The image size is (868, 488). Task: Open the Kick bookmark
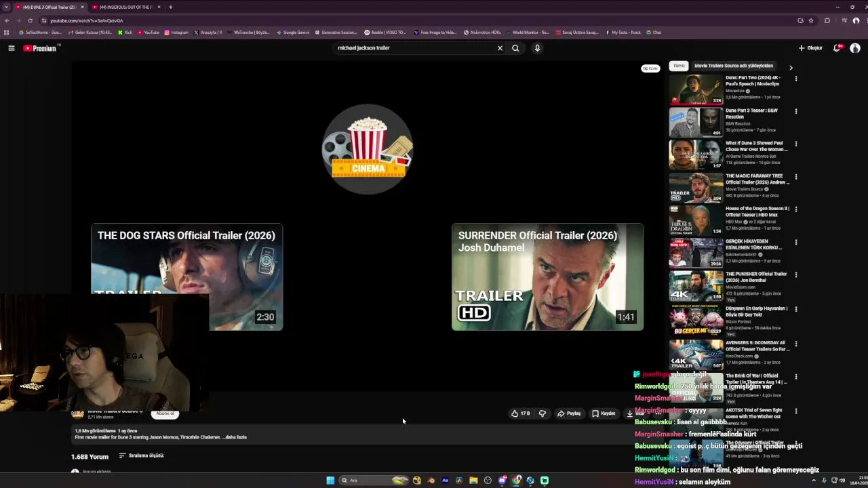[x=125, y=33]
